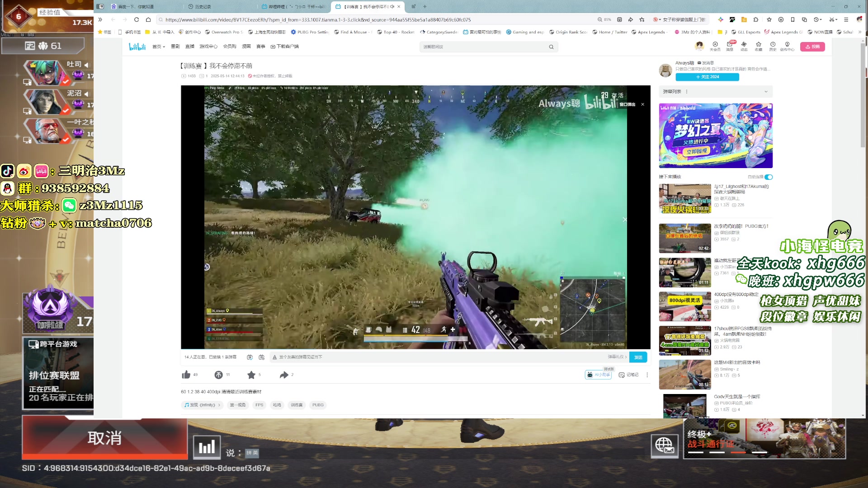Open Always聪 uploader avatar

665,70
